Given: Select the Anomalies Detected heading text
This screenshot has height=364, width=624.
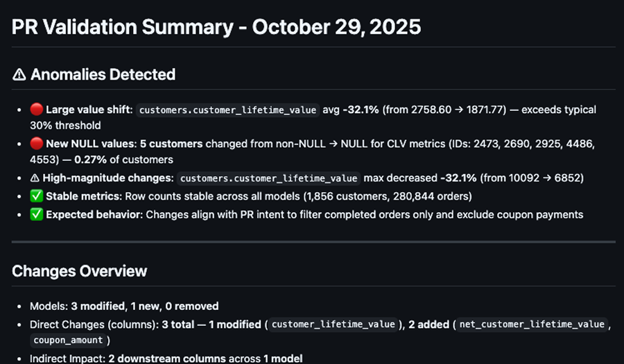Looking at the screenshot, I should [103, 75].
